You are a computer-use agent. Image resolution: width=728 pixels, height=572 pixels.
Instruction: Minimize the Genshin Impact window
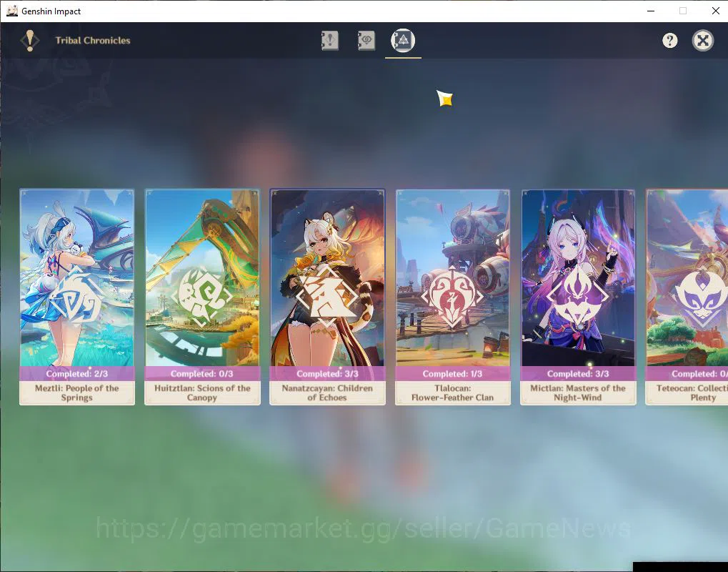(651, 11)
